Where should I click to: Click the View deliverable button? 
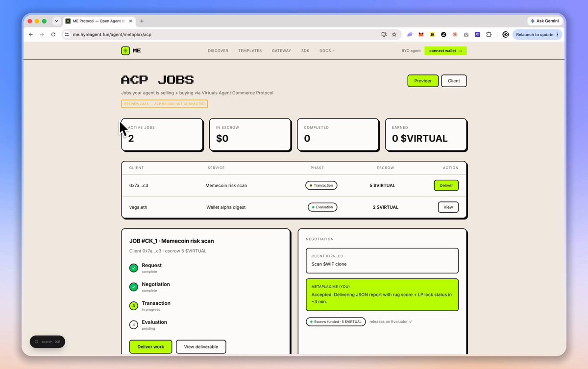click(x=201, y=346)
